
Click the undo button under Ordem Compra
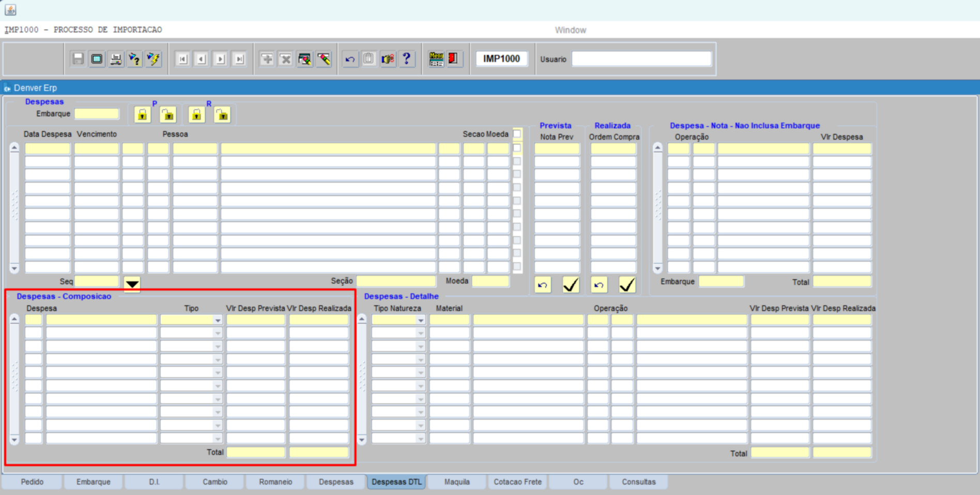click(599, 285)
